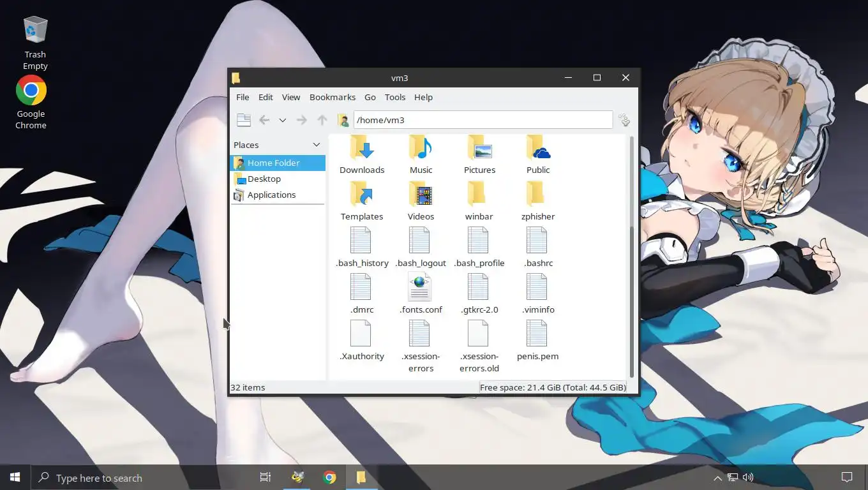The width and height of the screenshot is (868, 490).
Task: Open the bee app on the taskbar
Action: [x=297, y=477]
